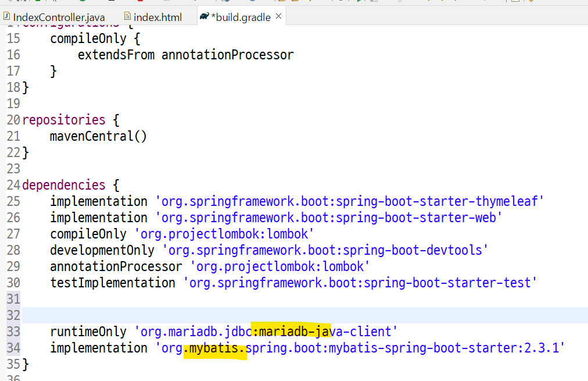The height and width of the screenshot is (381, 588).
Task: Click the 'org.projectlombok:lombok' string on line 27
Action: tap(224, 234)
